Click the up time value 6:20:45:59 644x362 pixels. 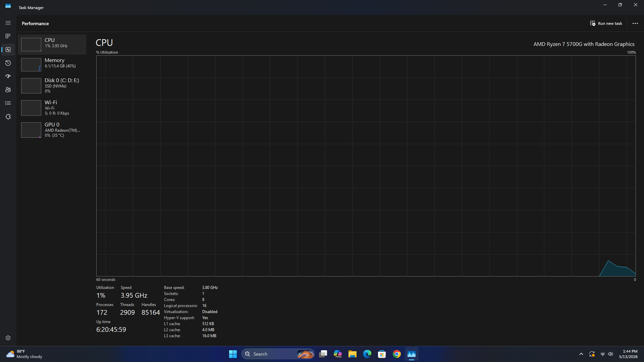point(111,329)
